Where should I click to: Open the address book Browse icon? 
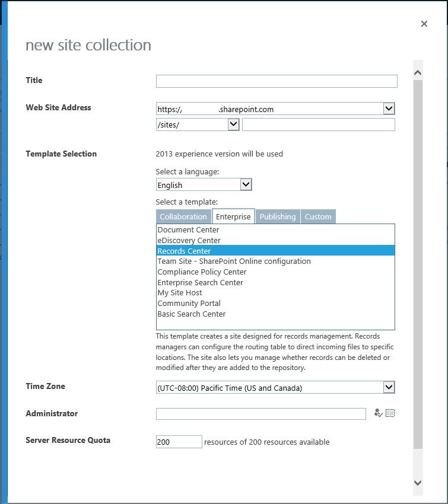tap(390, 413)
